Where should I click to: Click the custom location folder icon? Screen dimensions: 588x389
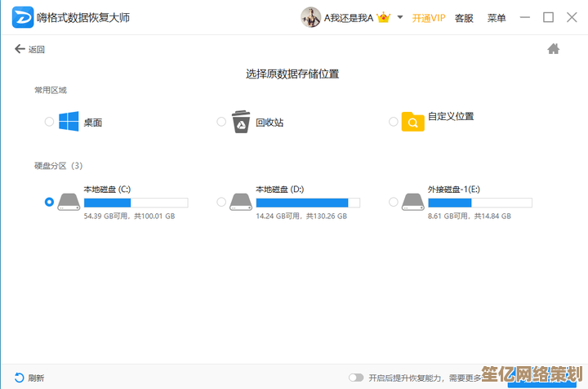click(412, 122)
